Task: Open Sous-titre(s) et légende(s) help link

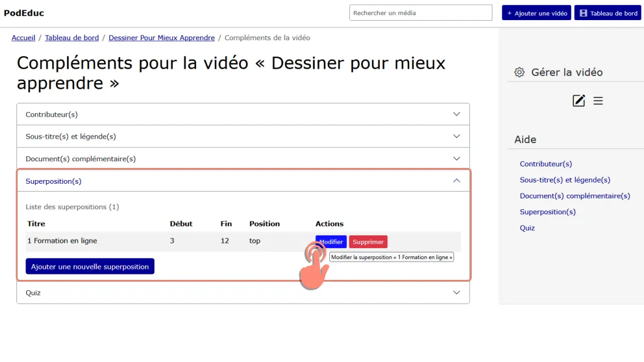Action: [x=565, y=179]
